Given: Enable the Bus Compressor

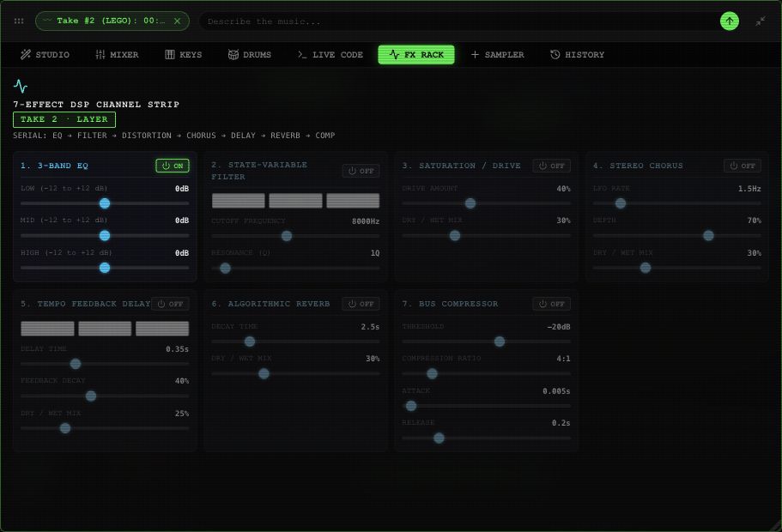Looking at the screenshot, I should point(552,304).
